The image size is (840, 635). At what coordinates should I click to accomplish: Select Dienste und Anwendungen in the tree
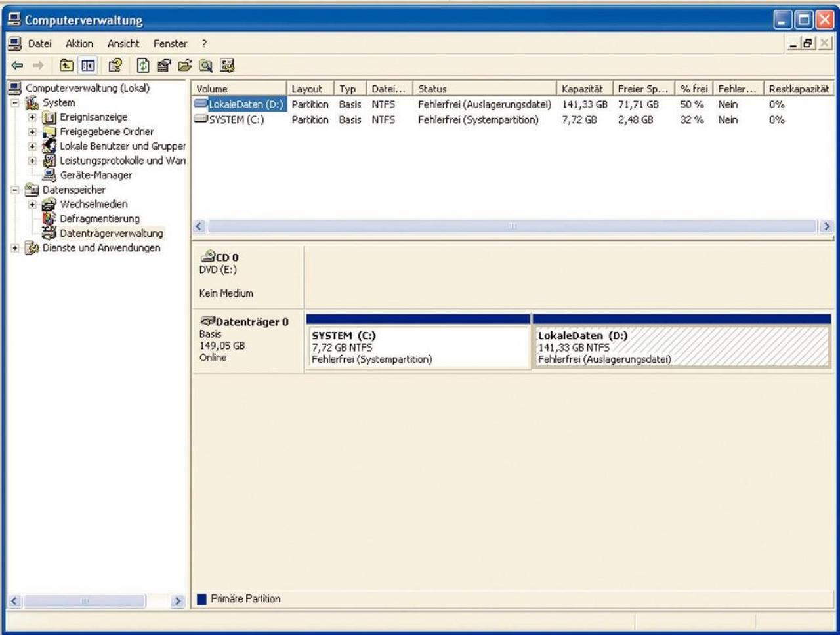click(x=101, y=248)
